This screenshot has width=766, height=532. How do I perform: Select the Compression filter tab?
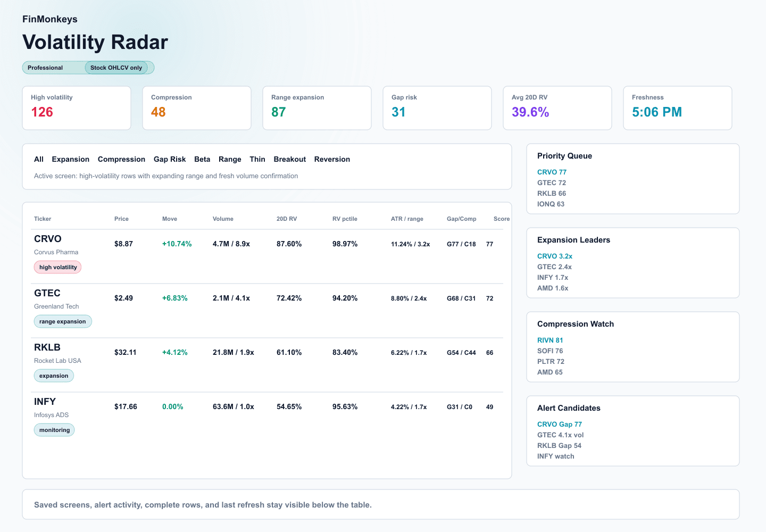tap(121, 159)
